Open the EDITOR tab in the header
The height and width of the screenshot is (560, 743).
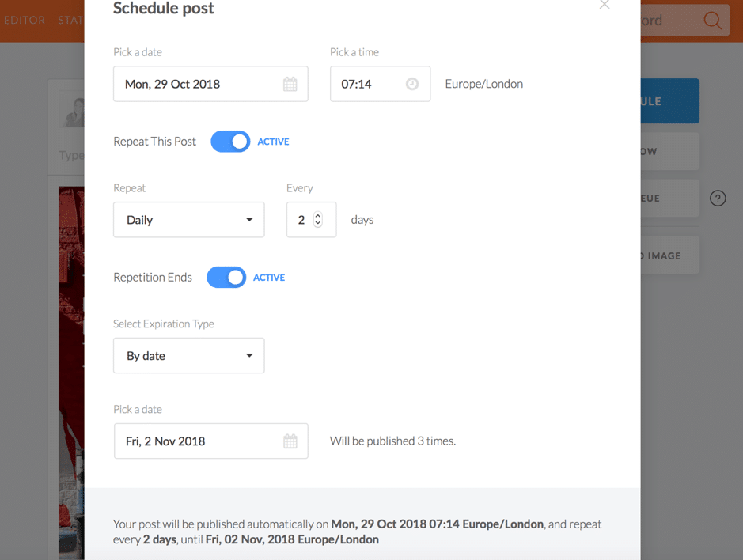(x=25, y=20)
